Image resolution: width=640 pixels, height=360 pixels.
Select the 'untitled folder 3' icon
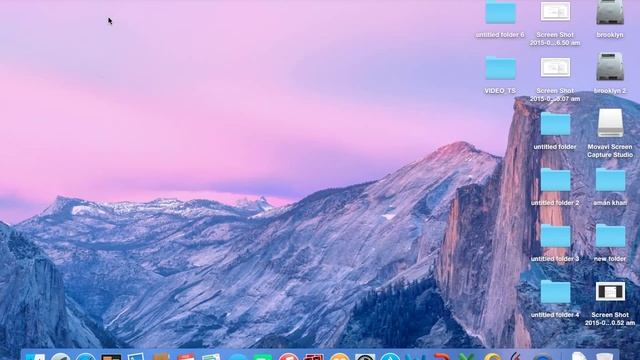555,236
